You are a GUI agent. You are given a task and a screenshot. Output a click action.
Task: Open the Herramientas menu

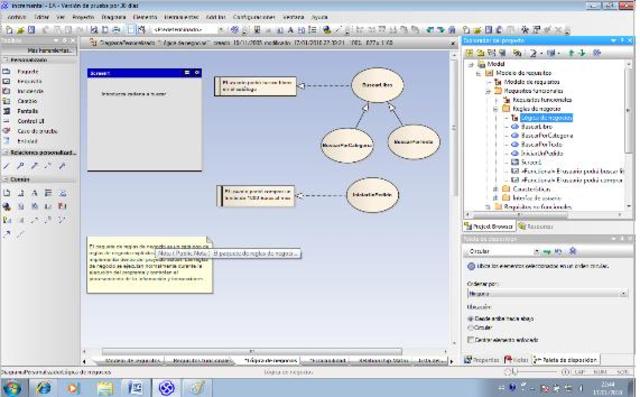tap(181, 17)
